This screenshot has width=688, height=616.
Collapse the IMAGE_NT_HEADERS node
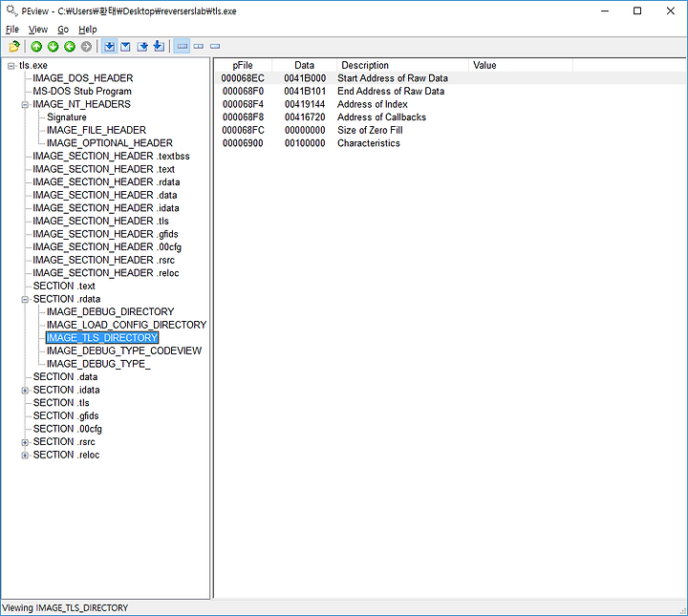[x=25, y=105]
